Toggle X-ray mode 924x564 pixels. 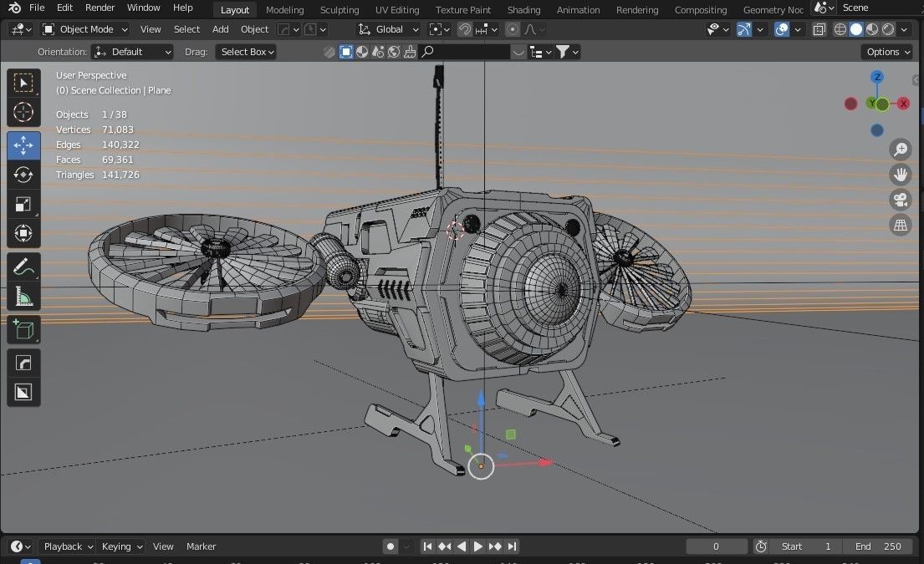pos(819,29)
